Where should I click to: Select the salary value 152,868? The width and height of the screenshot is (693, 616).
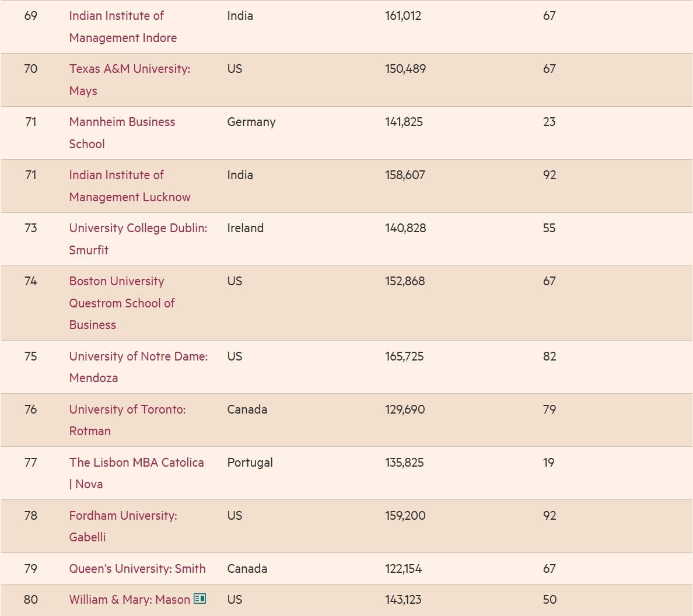click(x=405, y=281)
